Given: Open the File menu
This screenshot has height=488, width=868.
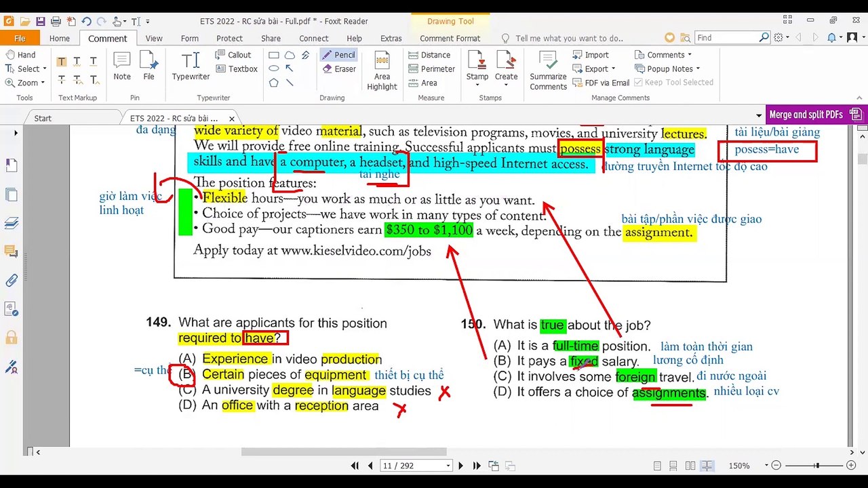Looking at the screenshot, I should (x=20, y=38).
